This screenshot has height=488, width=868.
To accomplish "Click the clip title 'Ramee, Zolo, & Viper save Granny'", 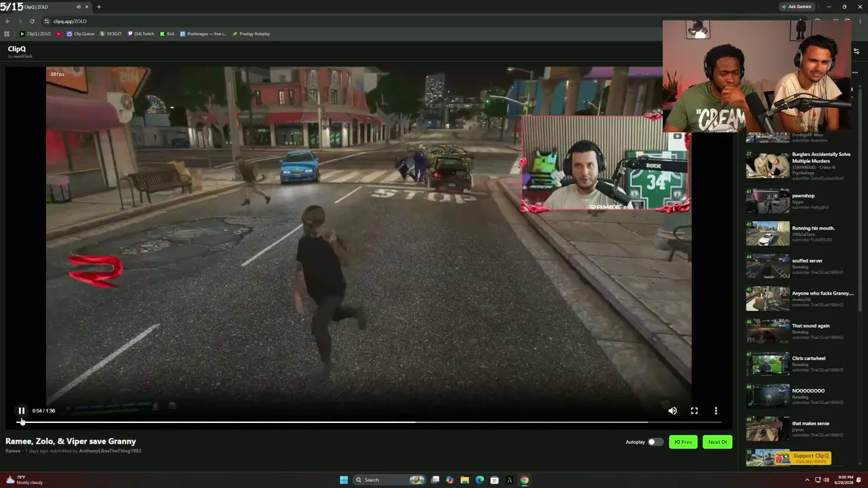I will (x=71, y=441).
